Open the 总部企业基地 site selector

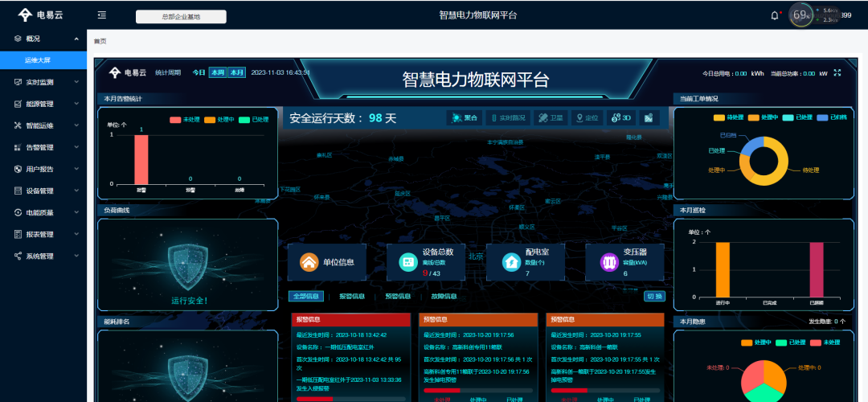(181, 17)
